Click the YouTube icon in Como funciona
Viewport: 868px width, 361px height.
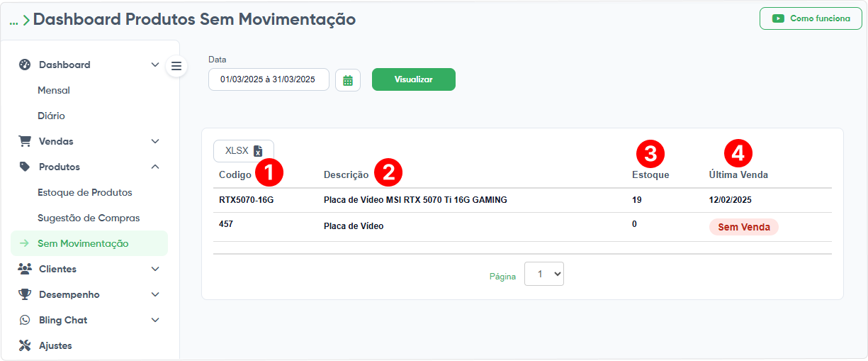click(x=779, y=18)
